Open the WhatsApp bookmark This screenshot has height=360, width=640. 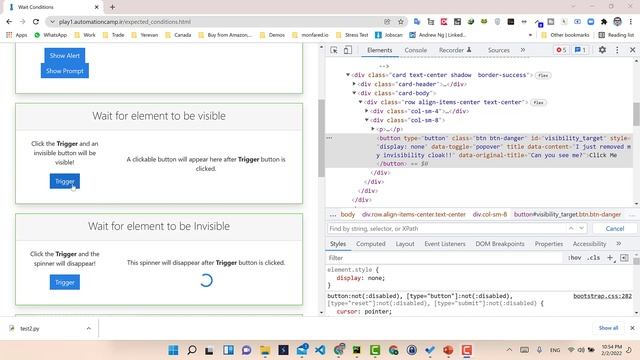point(51,35)
